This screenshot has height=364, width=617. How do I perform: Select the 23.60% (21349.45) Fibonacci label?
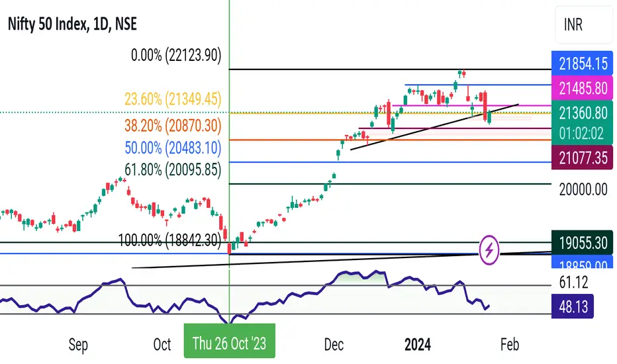tap(173, 99)
